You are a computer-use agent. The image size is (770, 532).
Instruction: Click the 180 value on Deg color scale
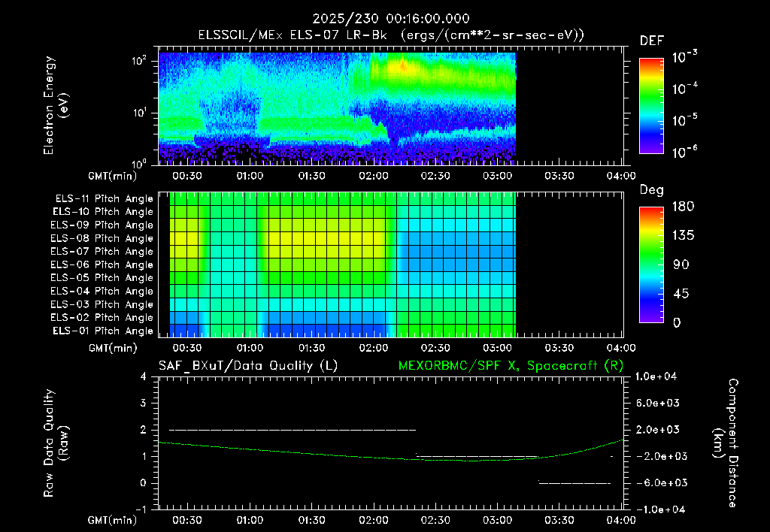(x=683, y=207)
